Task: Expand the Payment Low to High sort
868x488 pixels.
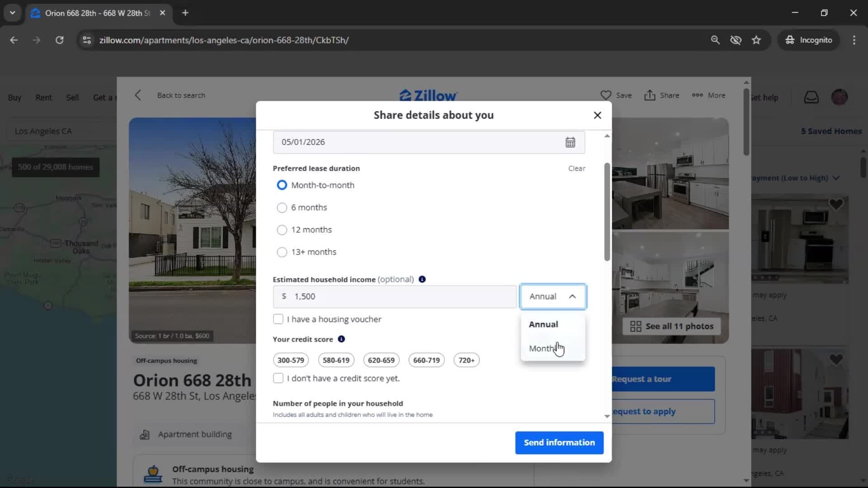Action: pyautogui.click(x=835, y=178)
